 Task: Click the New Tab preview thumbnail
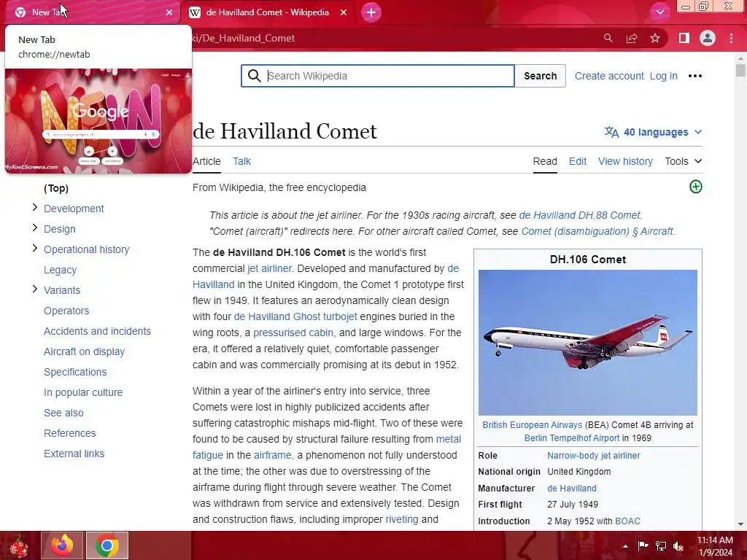(x=98, y=121)
